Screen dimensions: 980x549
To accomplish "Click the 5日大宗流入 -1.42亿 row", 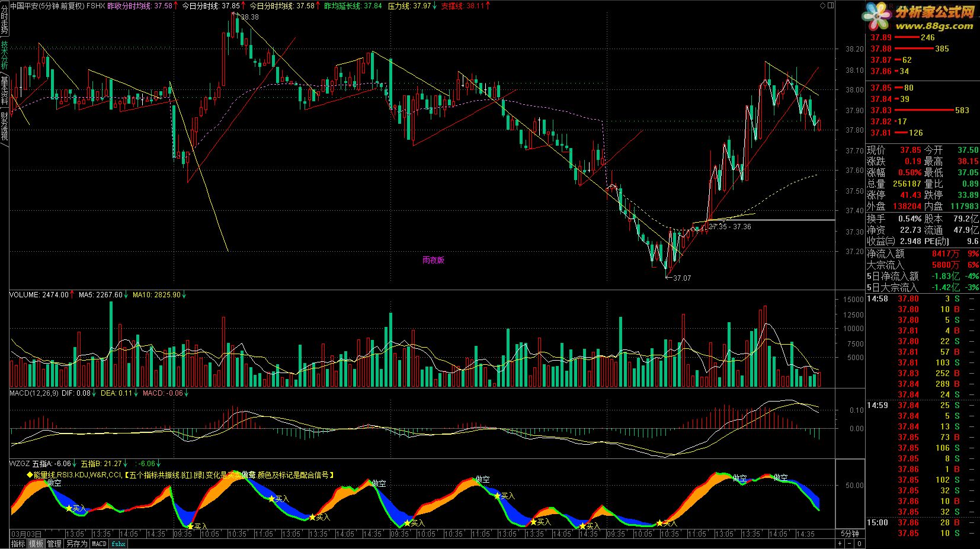I will 923,287.
